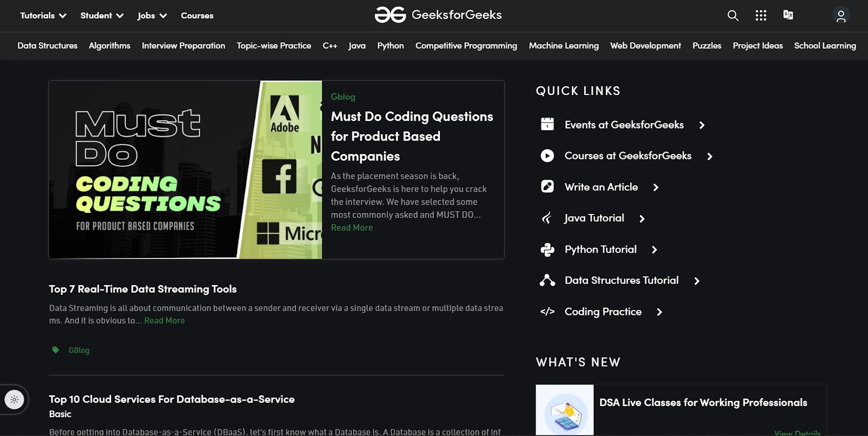Open Java Tutorial quick link
Viewport: 868px width, 436px height.
tap(594, 218)
